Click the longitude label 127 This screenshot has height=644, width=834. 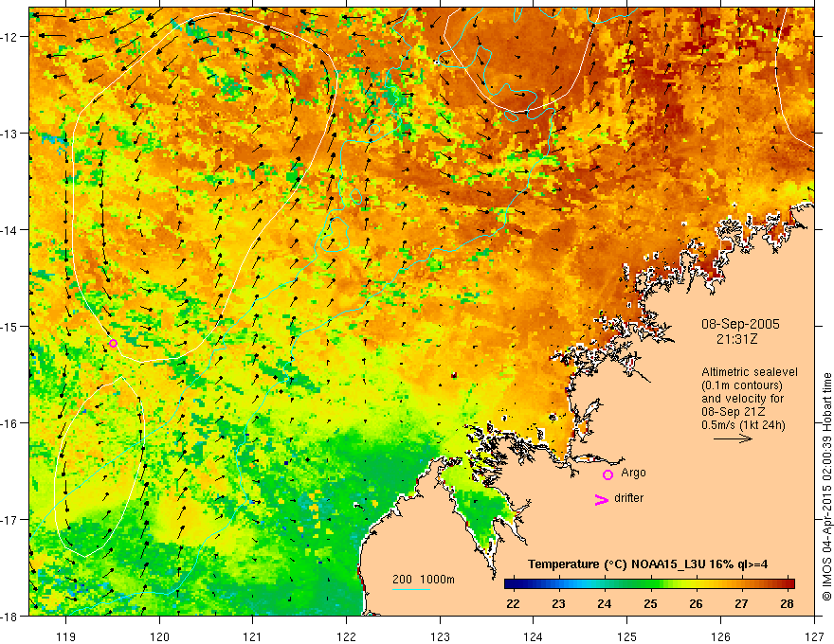(814, 636)
